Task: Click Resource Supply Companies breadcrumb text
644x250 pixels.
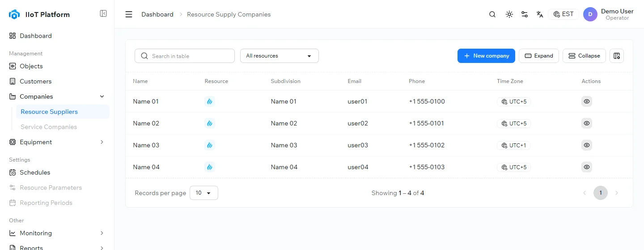Action: coord(229,14)
